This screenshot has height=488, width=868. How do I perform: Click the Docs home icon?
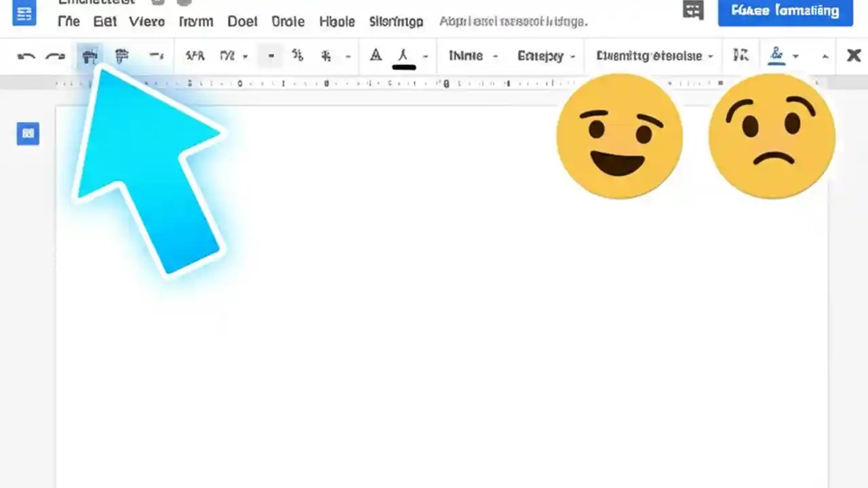pos(24,14)
